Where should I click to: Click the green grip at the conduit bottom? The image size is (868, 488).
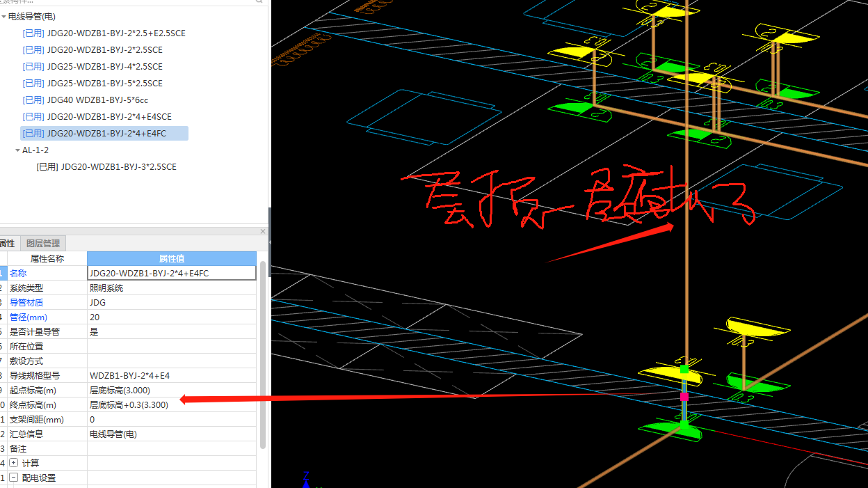684,423
